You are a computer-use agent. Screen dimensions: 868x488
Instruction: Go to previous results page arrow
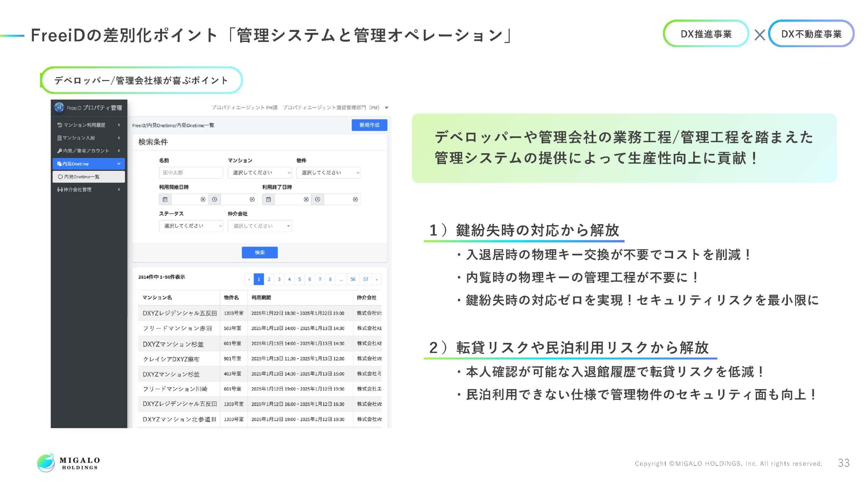click(x=249, y=279)
